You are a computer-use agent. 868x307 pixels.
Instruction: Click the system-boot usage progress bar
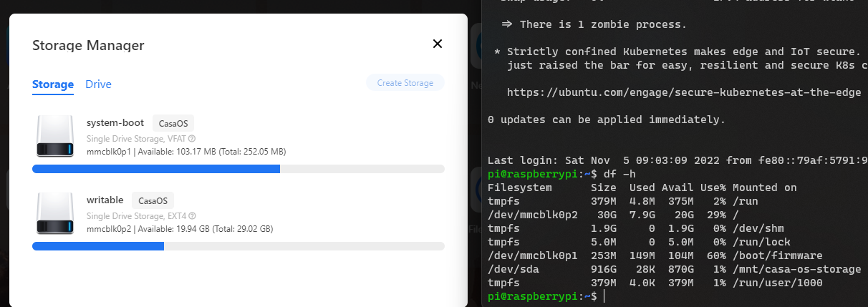click(x=238, y=169)
